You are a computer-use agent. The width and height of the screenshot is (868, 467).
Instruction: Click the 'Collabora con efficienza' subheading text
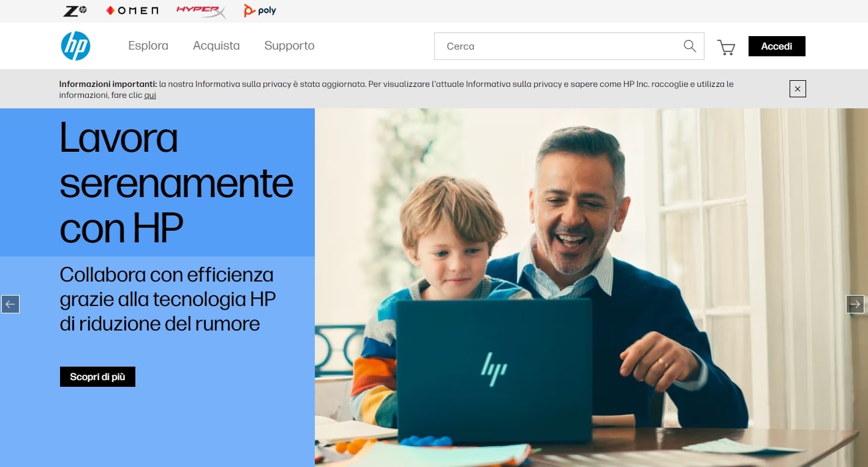click(x=168, y=299)
